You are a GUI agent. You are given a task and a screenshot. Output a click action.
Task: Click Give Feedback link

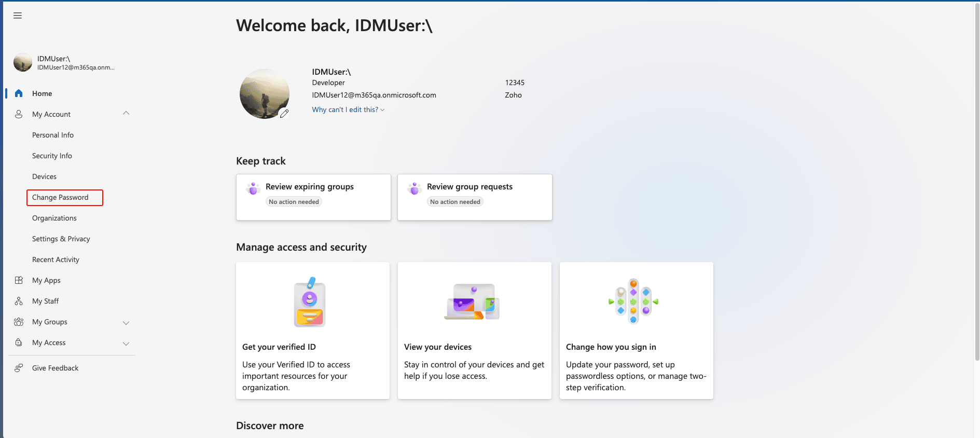pyautogui.click(x=55, y=368)
